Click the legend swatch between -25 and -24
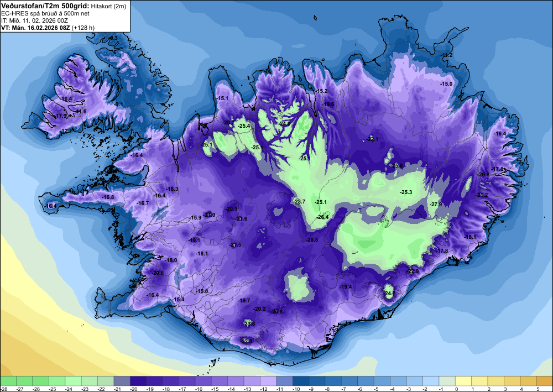 click(x=57, y=381)
